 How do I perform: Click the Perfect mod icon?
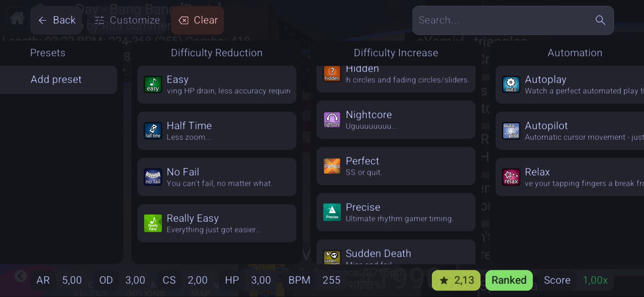pyautogui.click(x=332, y=166)
